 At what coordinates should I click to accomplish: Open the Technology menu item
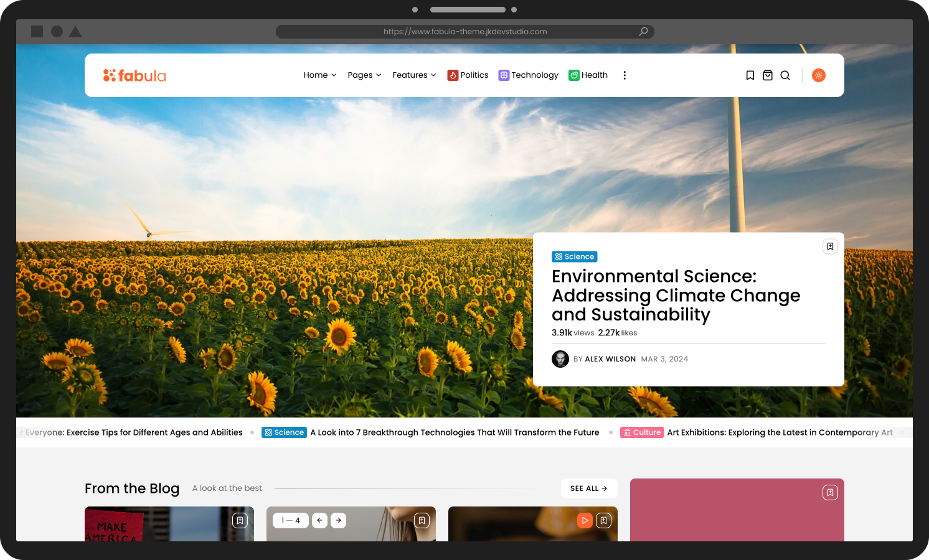point(528,75)
